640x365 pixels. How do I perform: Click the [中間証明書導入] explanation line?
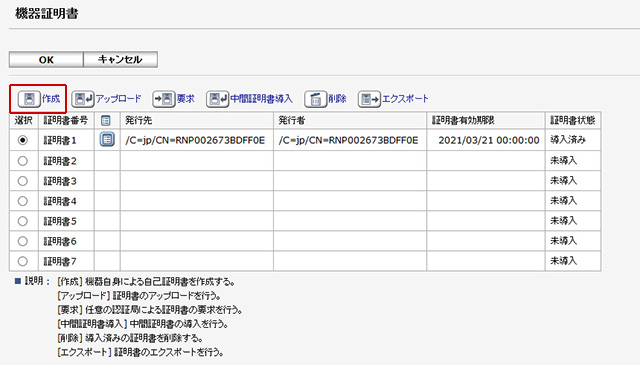143,324
